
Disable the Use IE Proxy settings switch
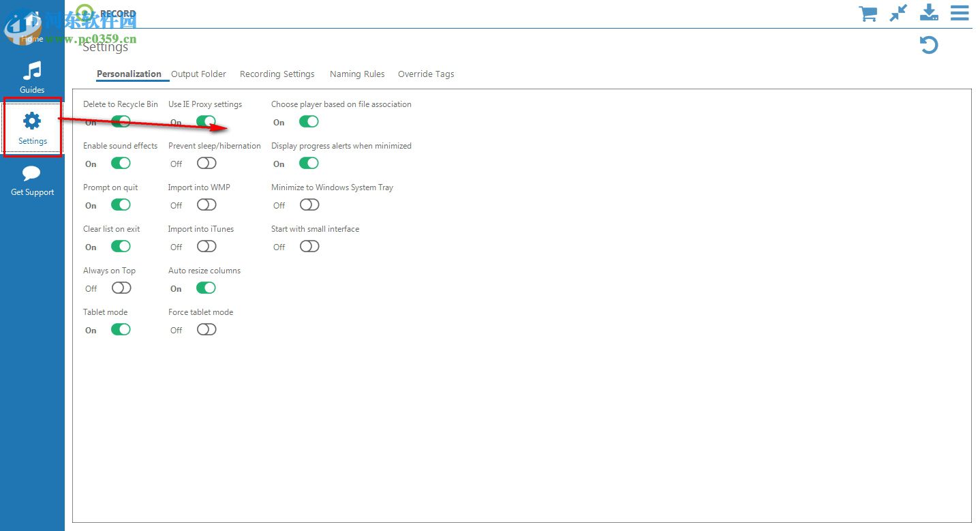pyautogui.click(x=206, y=122)
